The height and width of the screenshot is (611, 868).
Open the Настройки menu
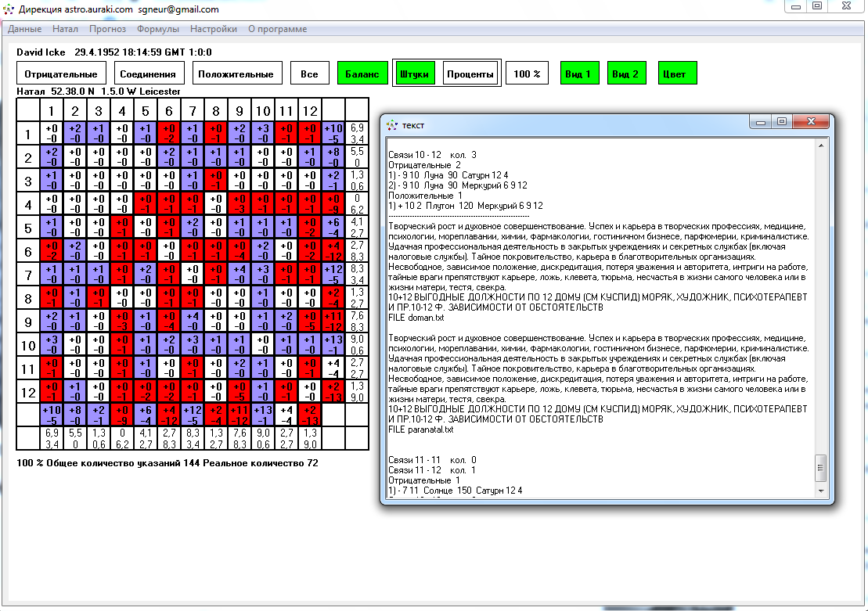[x=214, y=29]
